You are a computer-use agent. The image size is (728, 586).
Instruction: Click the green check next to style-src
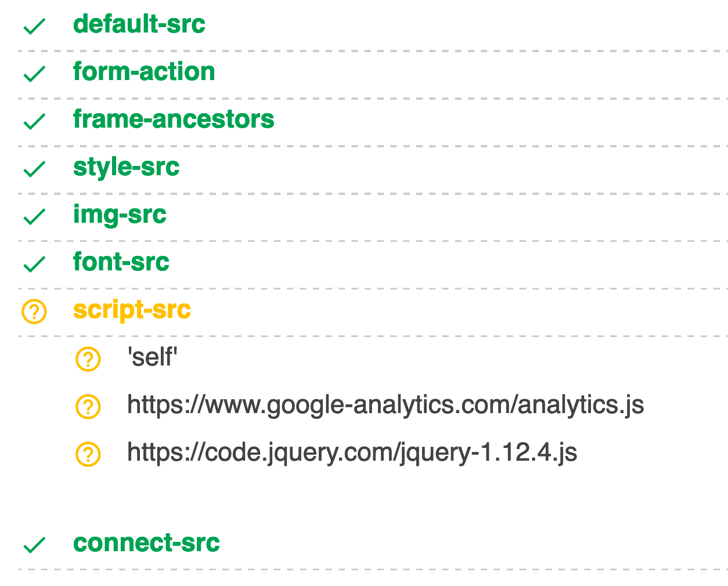pos(34,169)
